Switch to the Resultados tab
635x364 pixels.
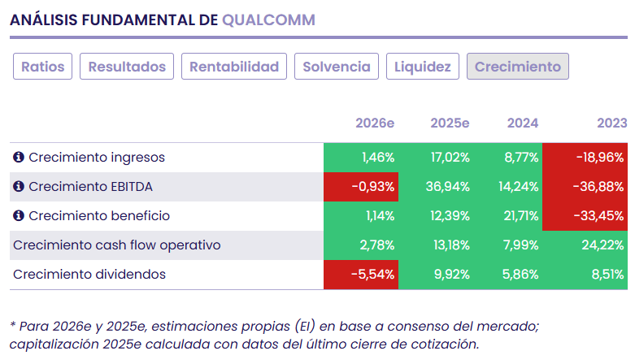pos(127,67)
